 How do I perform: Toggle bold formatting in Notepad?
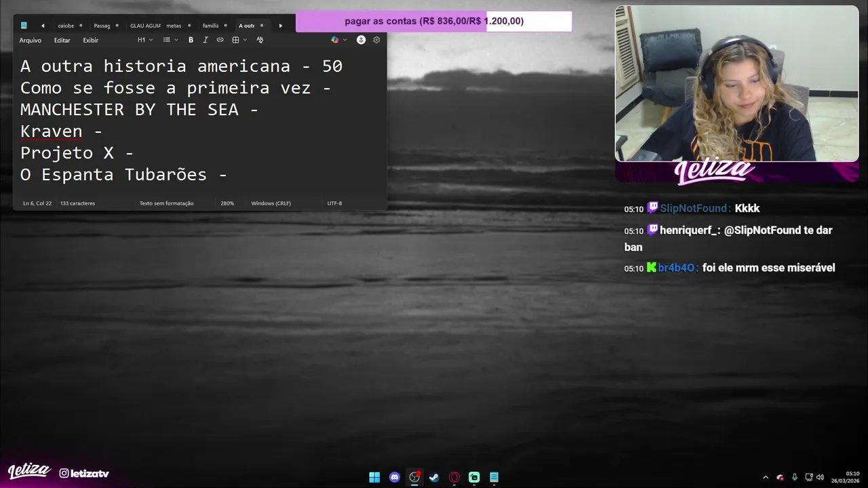click(191, 40)
